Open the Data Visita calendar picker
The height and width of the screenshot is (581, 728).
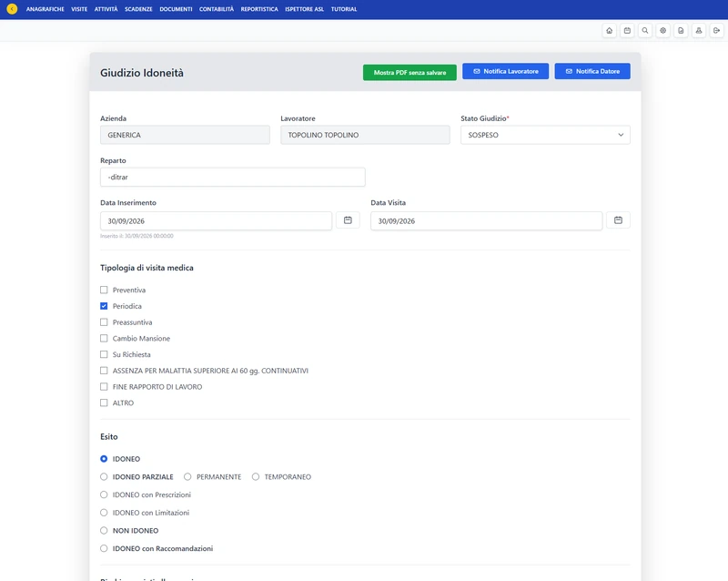coord(618,220)
